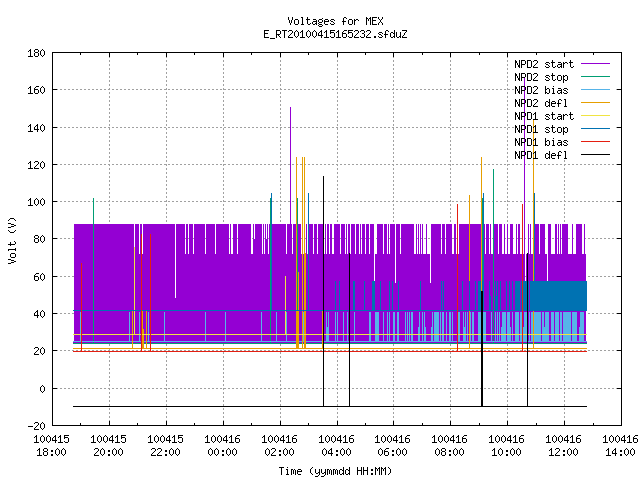Select the NPD1 defl legend label

pos(541,155)
